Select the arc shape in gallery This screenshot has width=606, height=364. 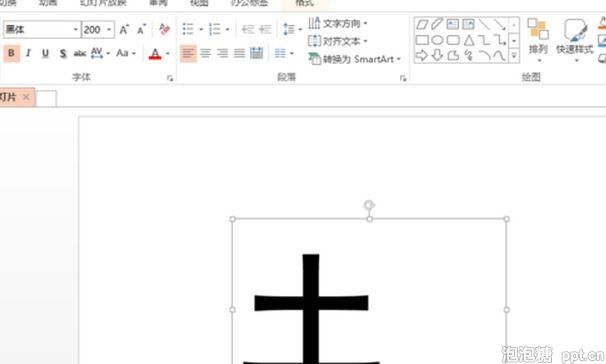pos(484,56)
